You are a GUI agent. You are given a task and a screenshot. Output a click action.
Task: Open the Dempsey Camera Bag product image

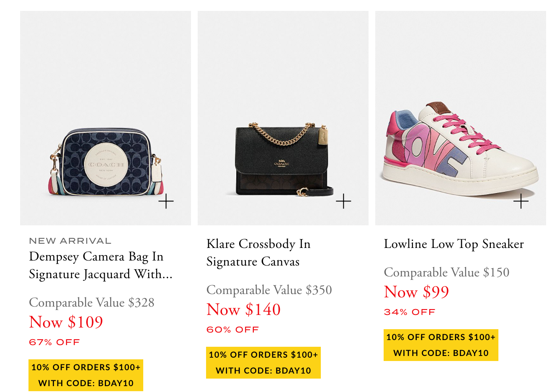point(106,118)
